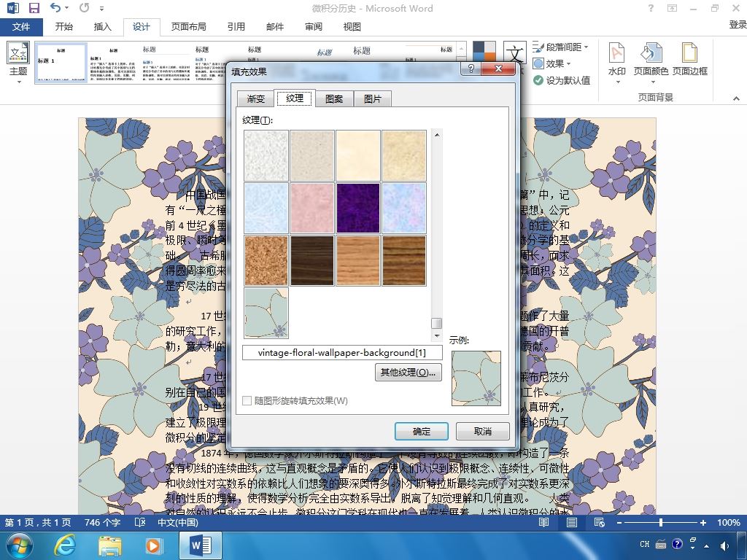Expand the 效果 effects dropdown
The height and width of the screenshot is (560, 747).
pos(569,64)
